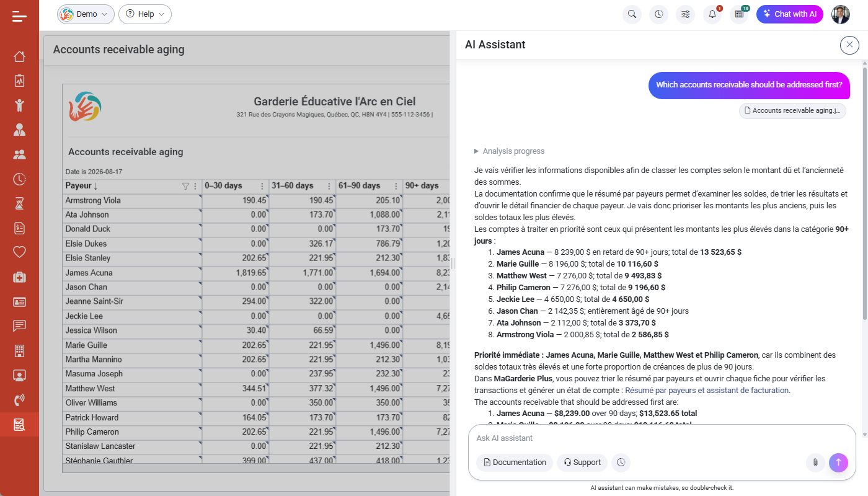Click the Support button
868x496 pixels.
(582, 463)
